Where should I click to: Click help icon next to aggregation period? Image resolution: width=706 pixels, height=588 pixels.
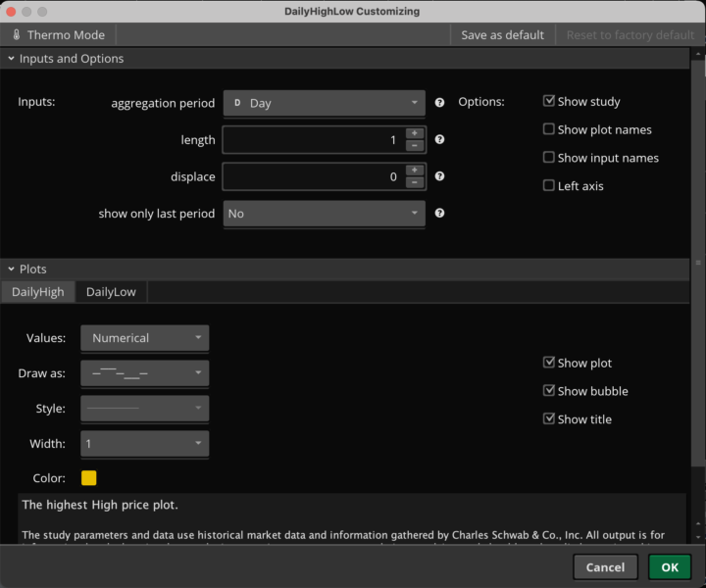(x=439, y=102)
